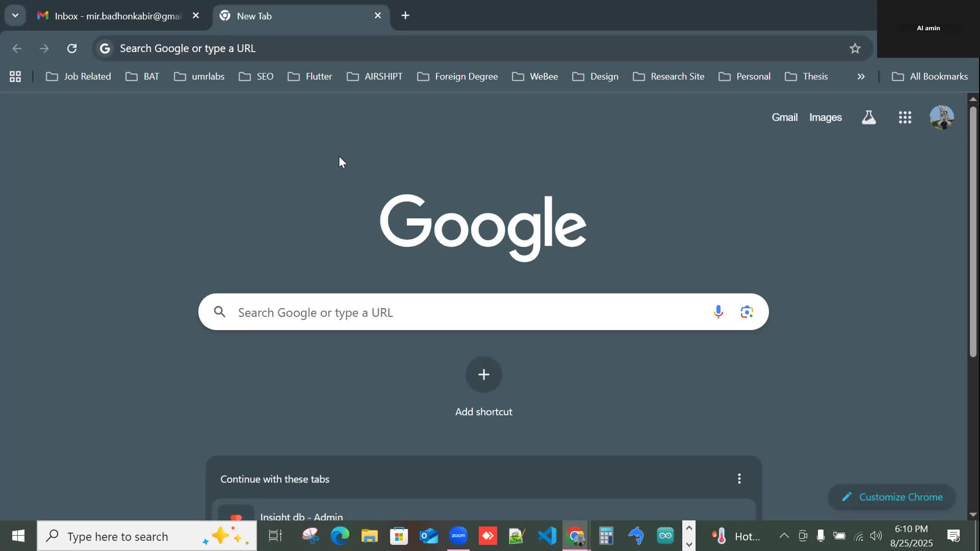This screenshot has width=980, height=551.
Task: Open Wi-Fi network settings in tray
Action: point(858,535)
